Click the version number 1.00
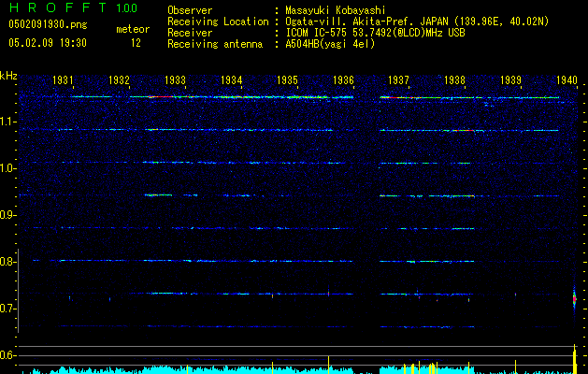Screen dimensions: 588x374 pos(127,8)
